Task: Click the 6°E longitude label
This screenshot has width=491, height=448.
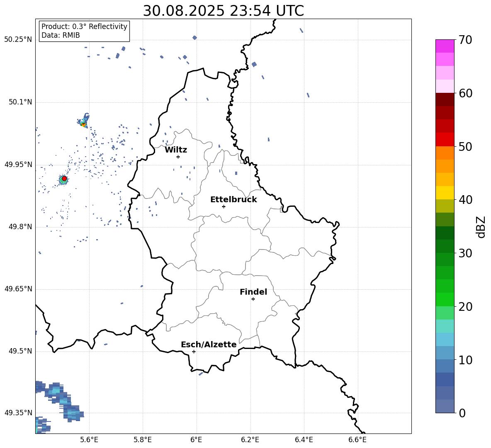Action: [196, 440]
